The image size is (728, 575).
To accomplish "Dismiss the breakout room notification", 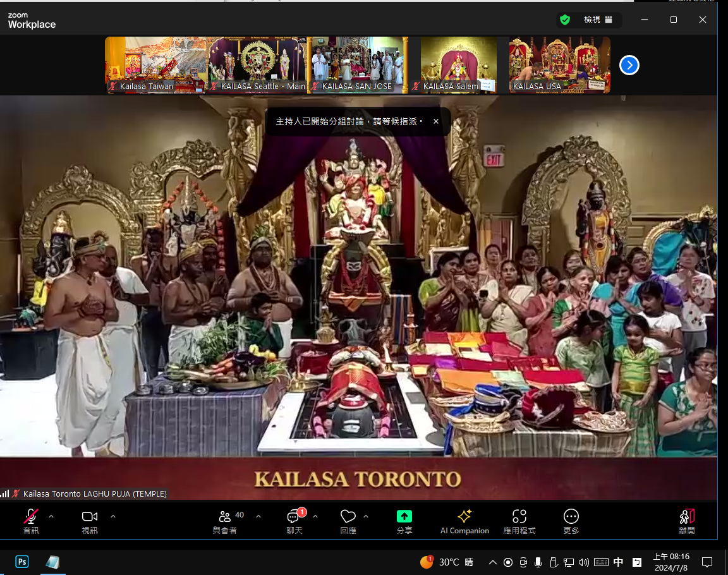I will pos(435,121).
